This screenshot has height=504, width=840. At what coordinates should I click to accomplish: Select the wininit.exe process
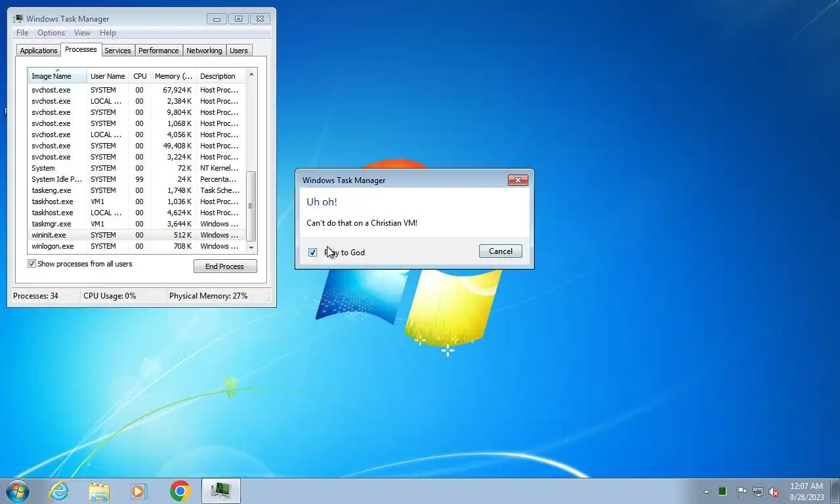point(136,235)
